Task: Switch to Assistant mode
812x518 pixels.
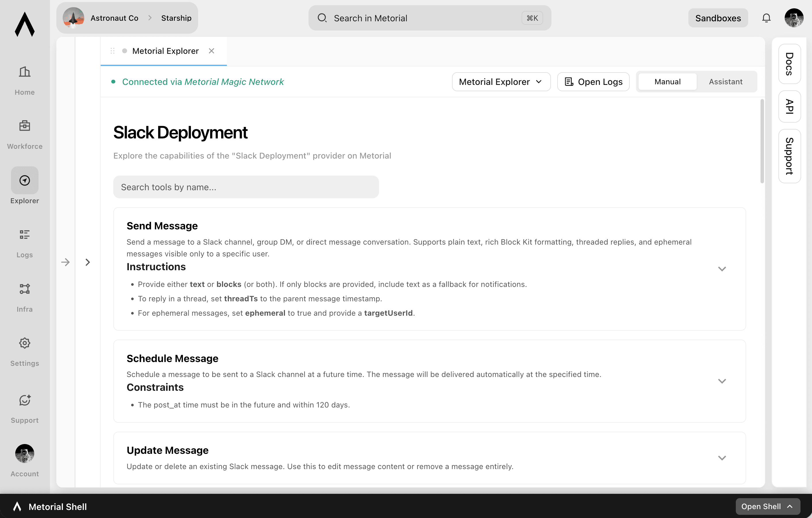Action: pyautogui.click(x=725, y=82)
